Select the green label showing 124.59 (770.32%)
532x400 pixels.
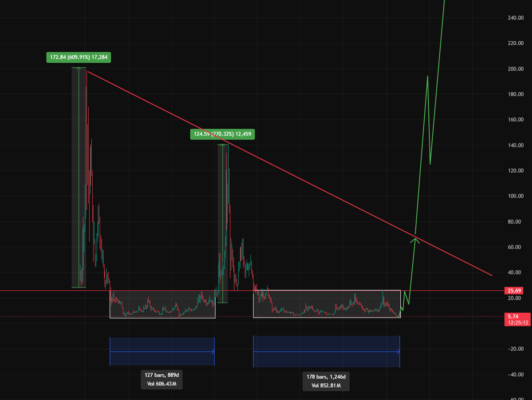pos(223,134)
